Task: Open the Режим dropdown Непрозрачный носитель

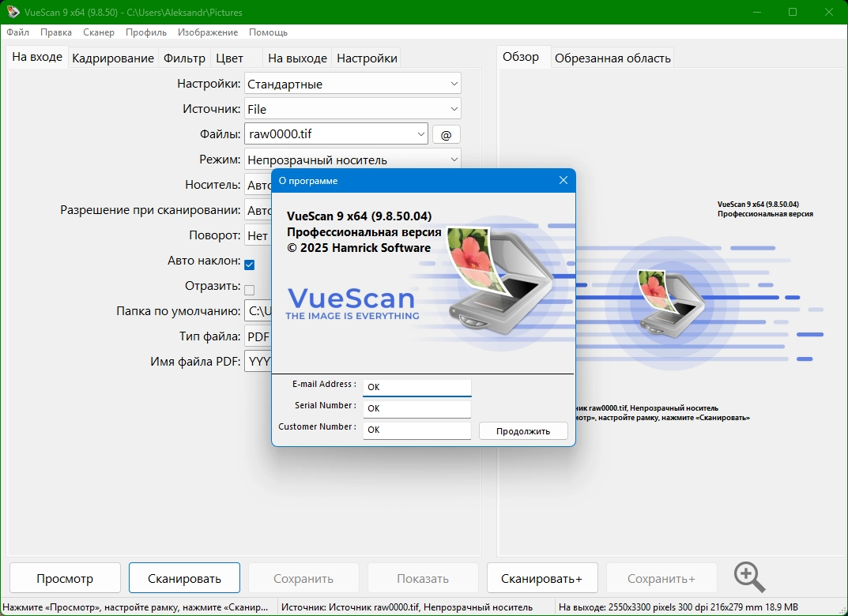Action: (x=352, y=160)
